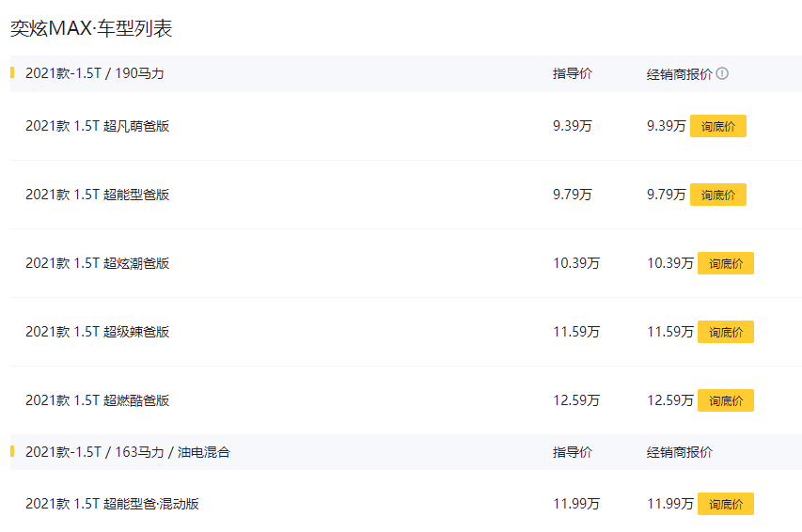Click the 11.99万 dealer price for the hybrid
Screen dimensions: 802x532
[670, 504]
